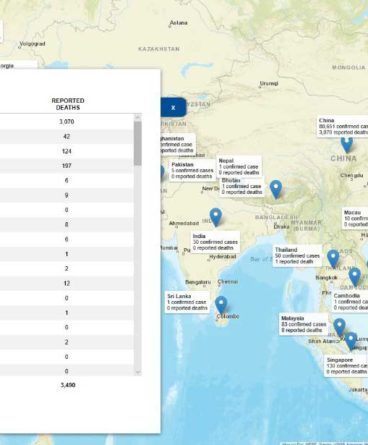The width and height of the screenshot is (368, 445).
Task: Click the China map pin marker
Action: [346, 144]
